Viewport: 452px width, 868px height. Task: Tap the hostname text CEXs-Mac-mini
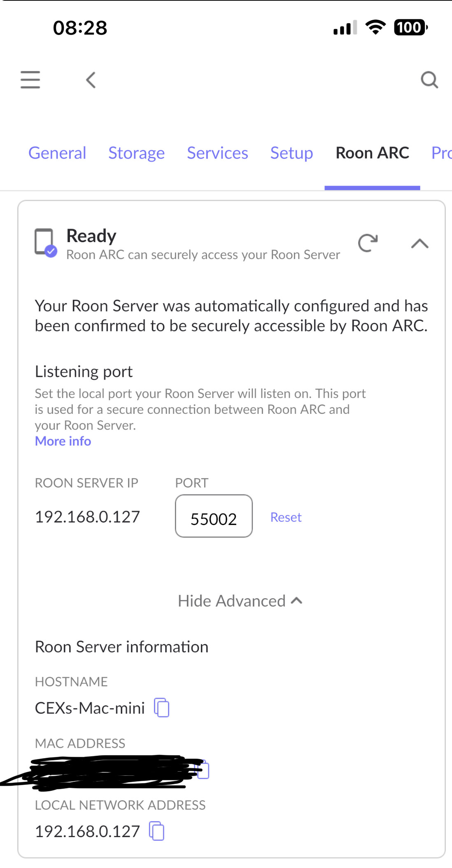tap(90, 708)
